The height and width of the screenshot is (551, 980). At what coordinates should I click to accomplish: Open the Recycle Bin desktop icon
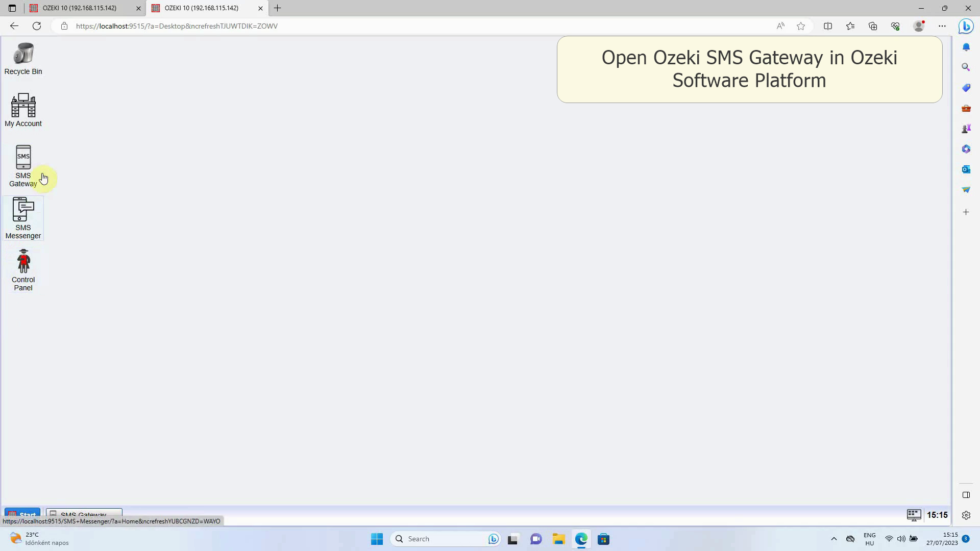pos(23,59)
